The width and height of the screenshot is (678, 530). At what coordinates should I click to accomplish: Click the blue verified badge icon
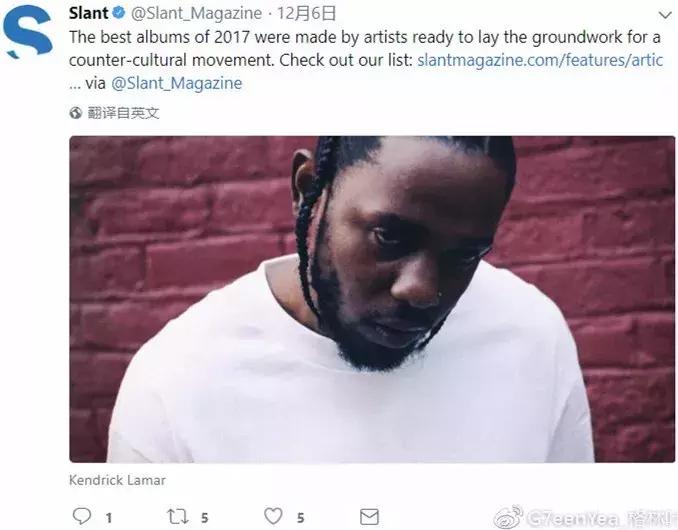[118, 13]
